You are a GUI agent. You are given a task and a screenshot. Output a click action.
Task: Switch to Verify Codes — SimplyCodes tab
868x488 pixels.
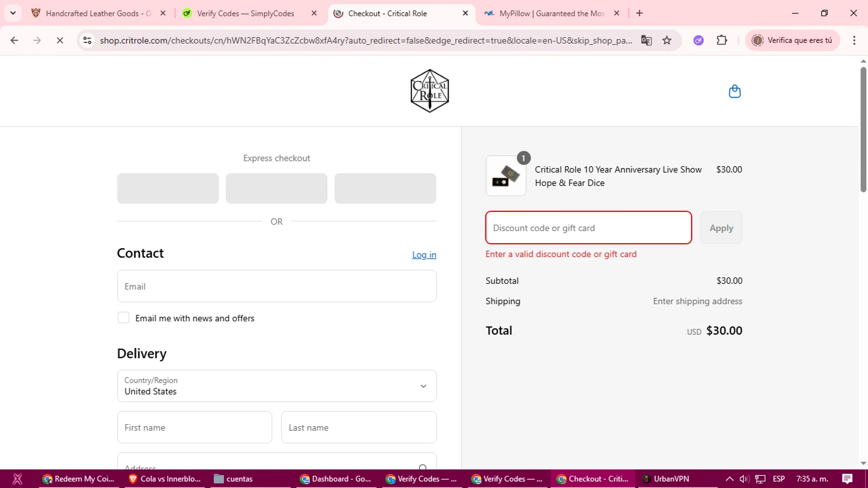point(245,13)
